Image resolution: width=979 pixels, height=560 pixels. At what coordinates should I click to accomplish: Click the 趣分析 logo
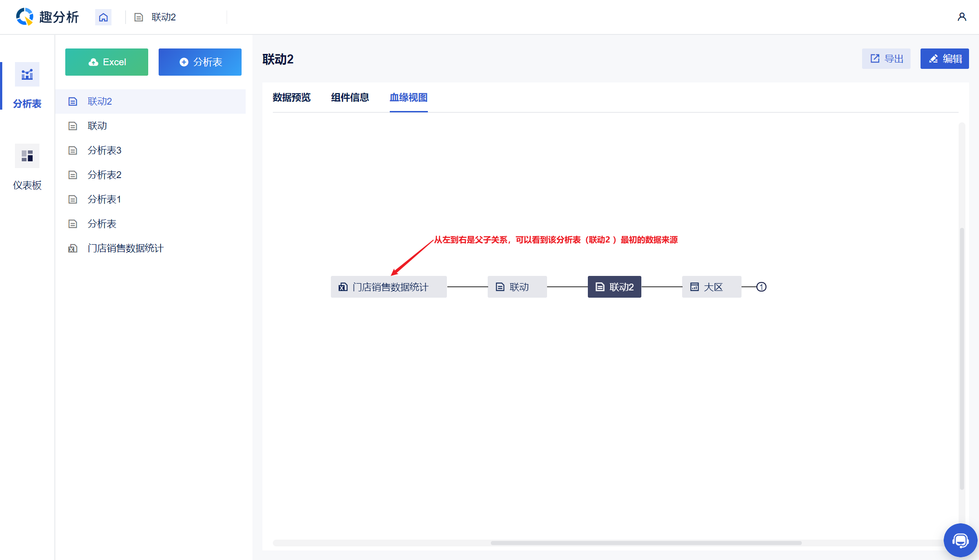pos(47,17)
